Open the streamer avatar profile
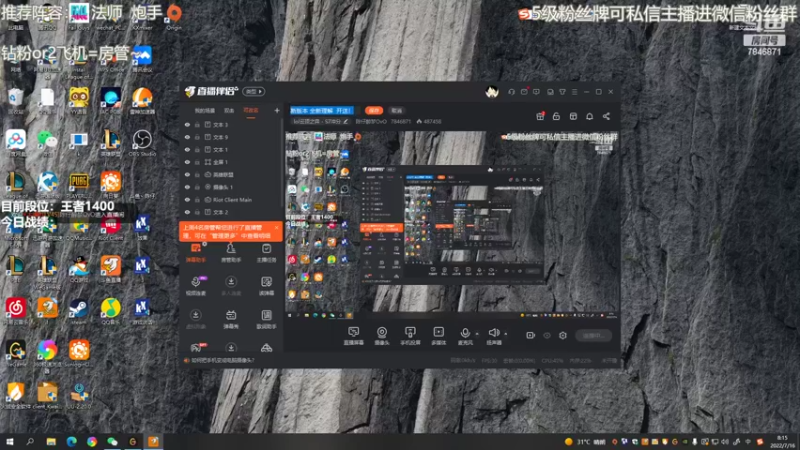Screen dimensions: 800x450 point(492,92)
